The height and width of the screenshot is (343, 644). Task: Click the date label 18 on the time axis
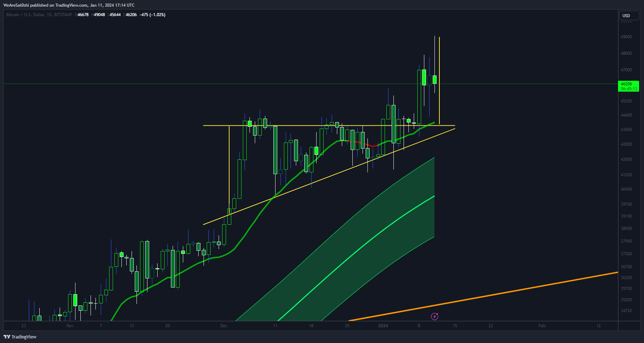pyautogui.click(x=311, y=326)
